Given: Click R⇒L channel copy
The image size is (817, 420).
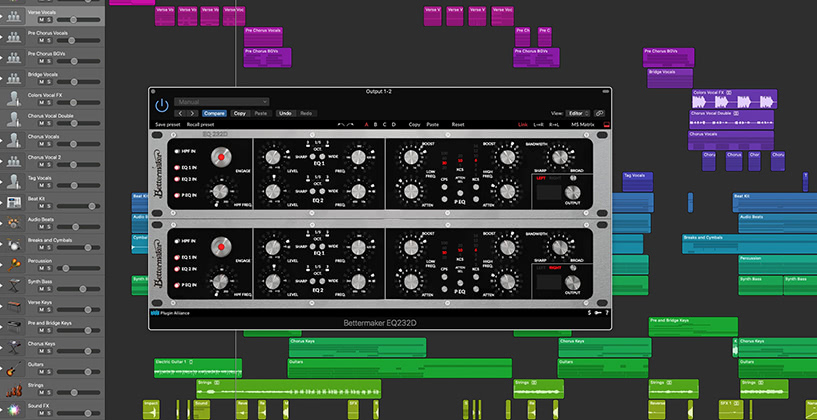Looking at the screenshot, I should [554, 125].
